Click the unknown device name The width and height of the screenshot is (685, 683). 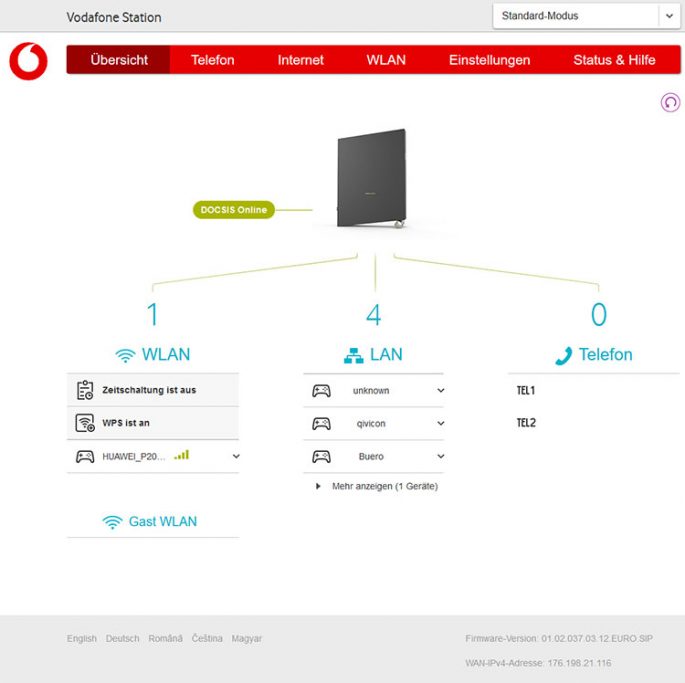(371, 391)
